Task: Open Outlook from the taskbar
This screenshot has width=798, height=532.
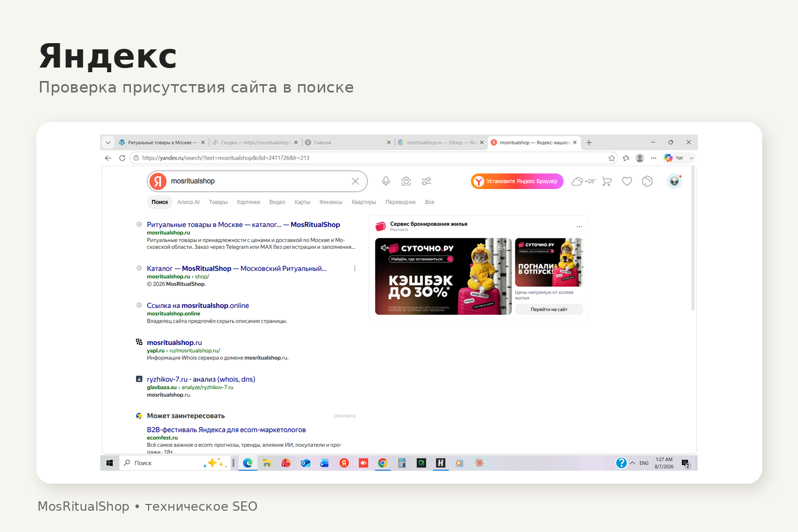Action: [305, 463]
